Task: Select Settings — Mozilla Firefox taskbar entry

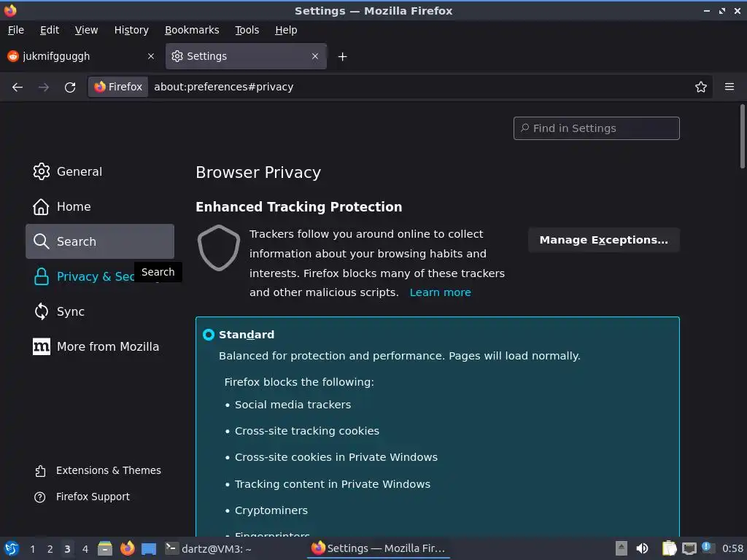Action: (x=379, y=548)
